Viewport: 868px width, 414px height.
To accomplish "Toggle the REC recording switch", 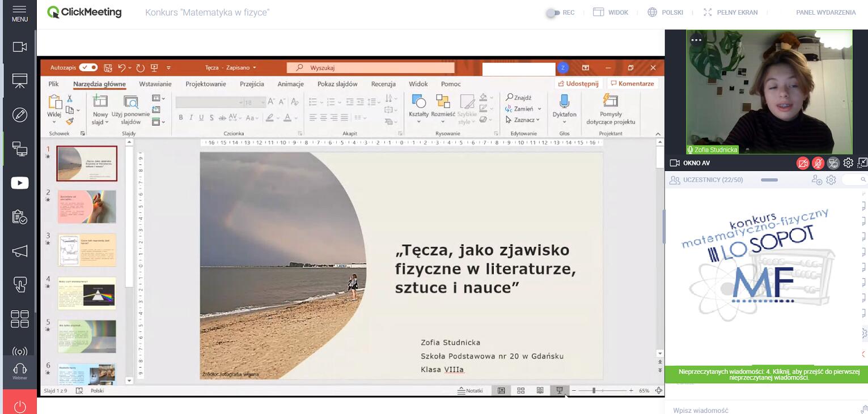I will (552, 12).
